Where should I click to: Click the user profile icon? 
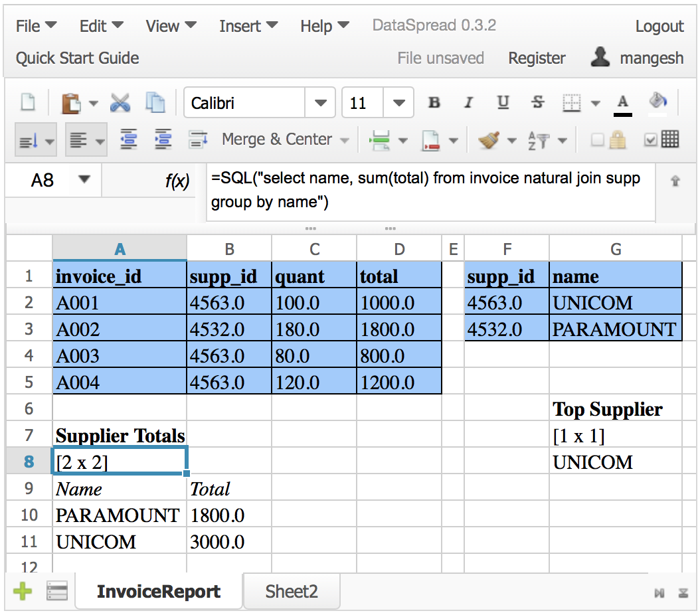pyautogui.click(x=600, y=57)
